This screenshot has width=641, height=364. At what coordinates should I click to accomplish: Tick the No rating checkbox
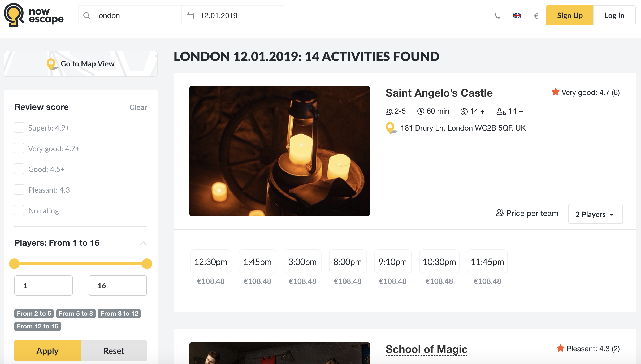(x=19, y=210)
